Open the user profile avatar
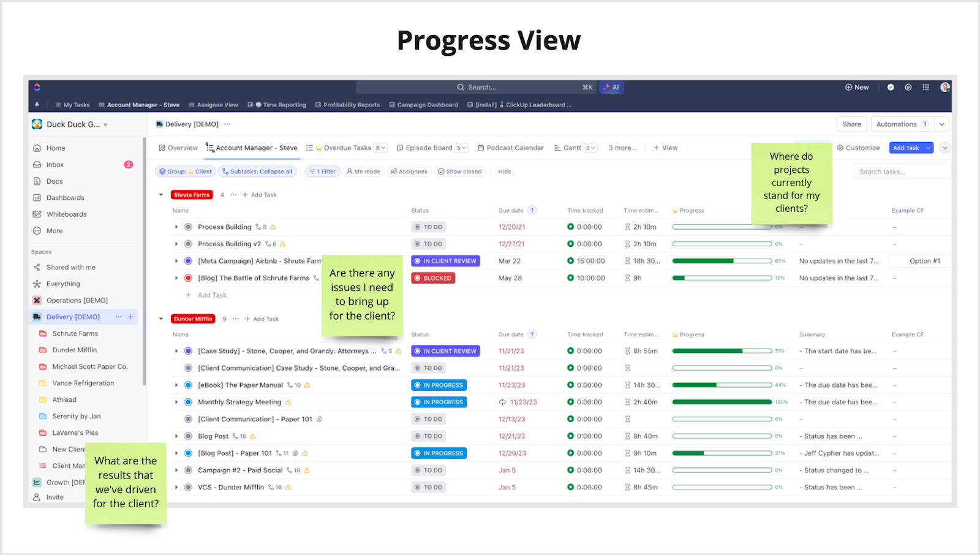Screen dimensions: 980x555 coord(945,87)
